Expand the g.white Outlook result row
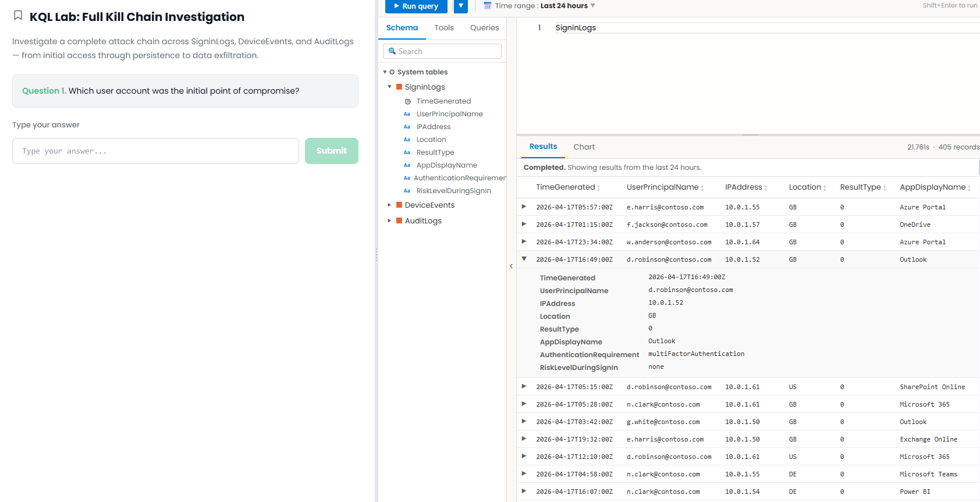 (x=524, y=421)
